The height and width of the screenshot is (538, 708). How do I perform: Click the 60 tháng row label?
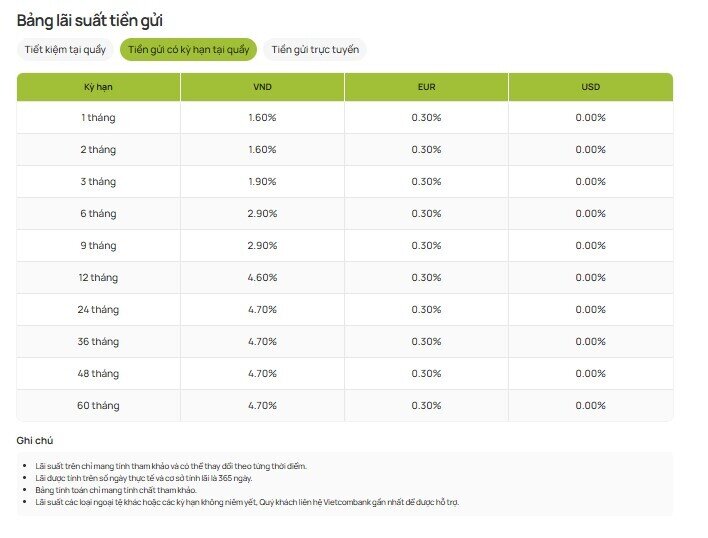tap(98, 406)
